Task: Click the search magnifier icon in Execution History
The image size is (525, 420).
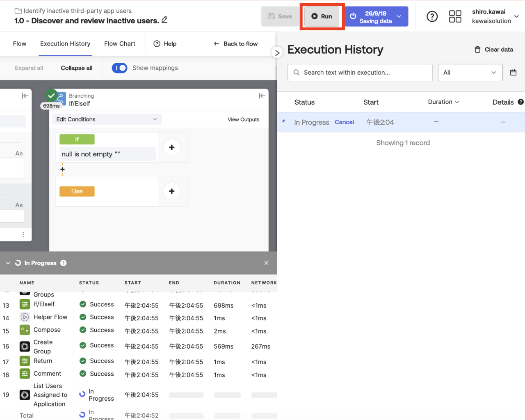Action: [x=297, y=73]
